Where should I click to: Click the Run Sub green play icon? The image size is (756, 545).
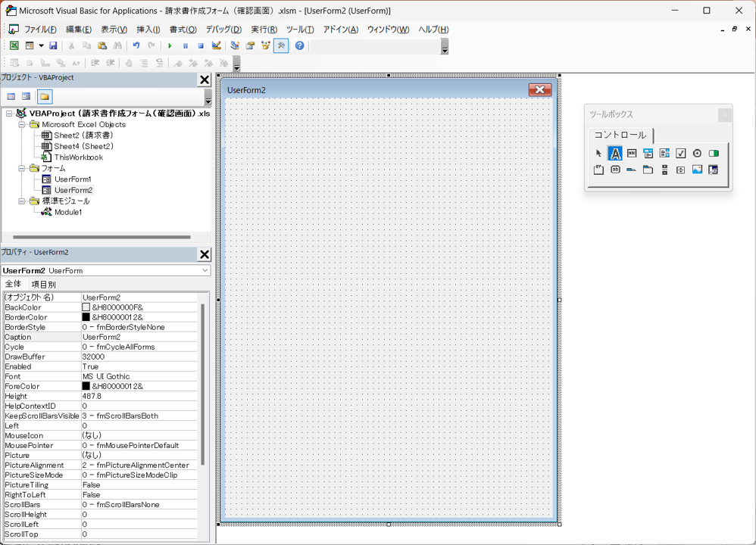pyautogui.click(x=170, y=46)
